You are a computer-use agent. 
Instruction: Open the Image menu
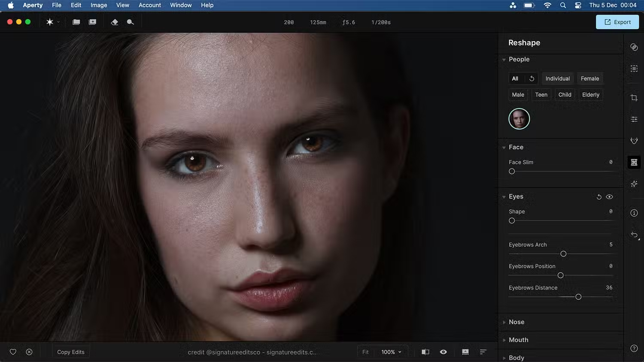(x=99, y=5)
